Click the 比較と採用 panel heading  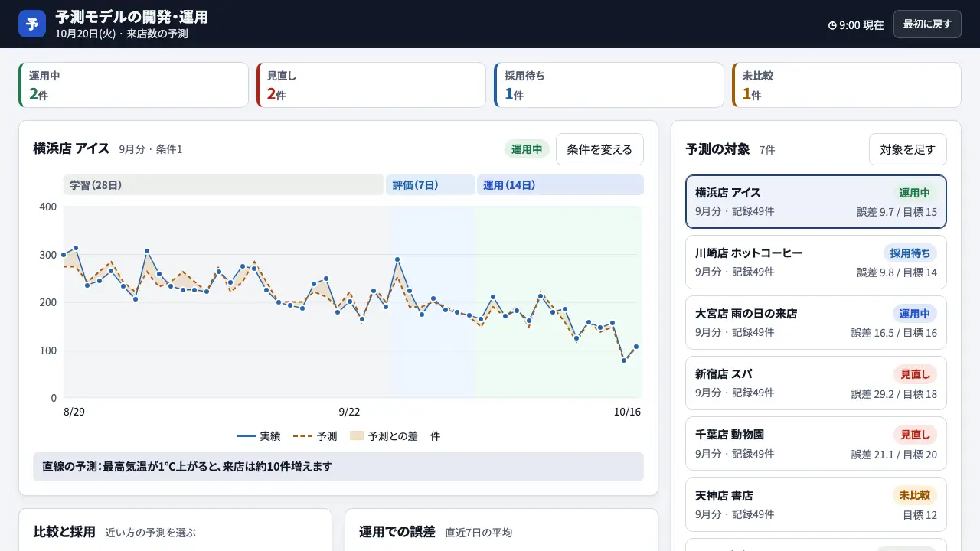(64, 532)
